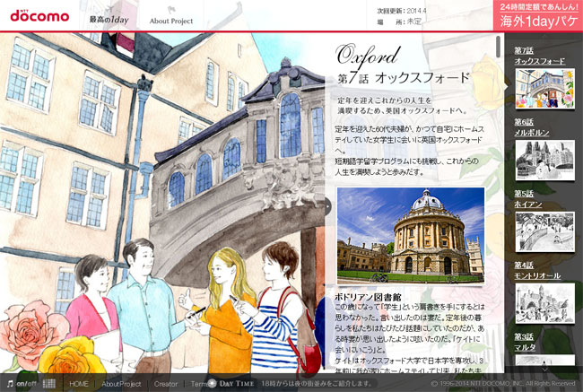Click the story text scrollbar
This screenshot has width=583, height=392.
(498, 45)
